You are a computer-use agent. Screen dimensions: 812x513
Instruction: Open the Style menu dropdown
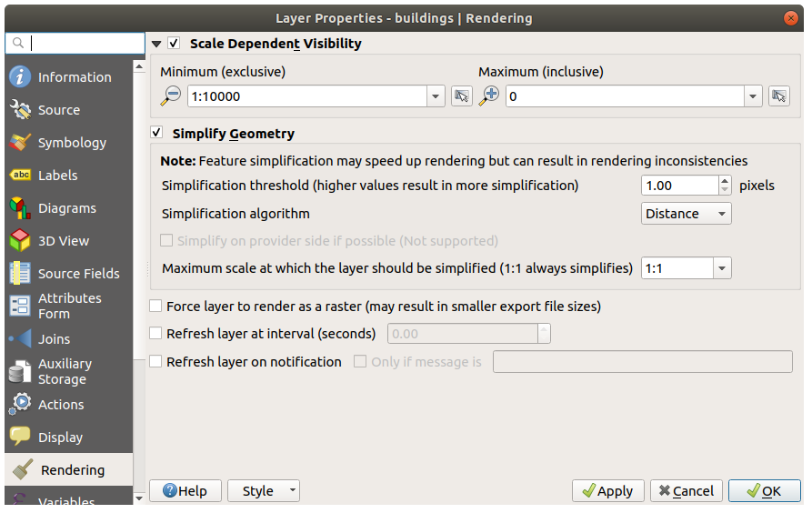(263, 491)
